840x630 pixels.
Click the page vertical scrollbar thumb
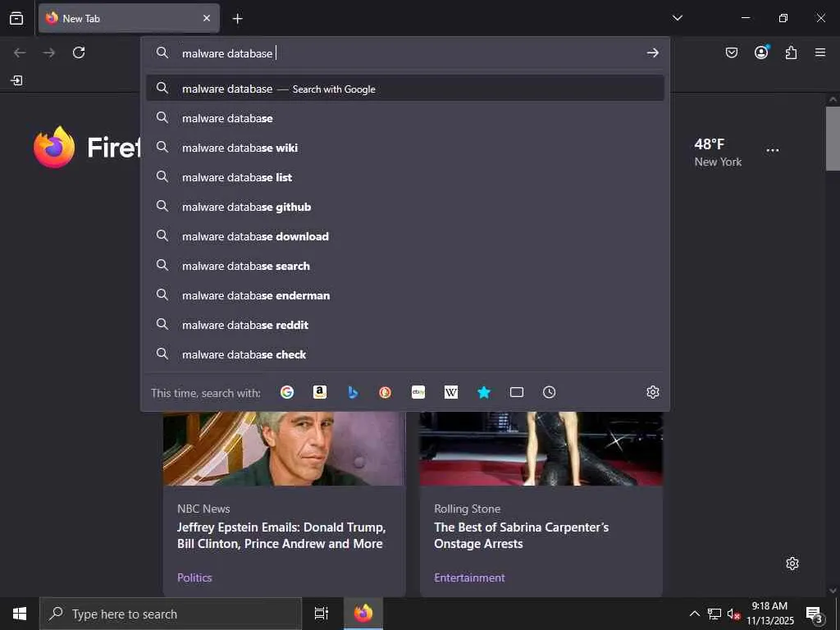(x=833, y=138)
